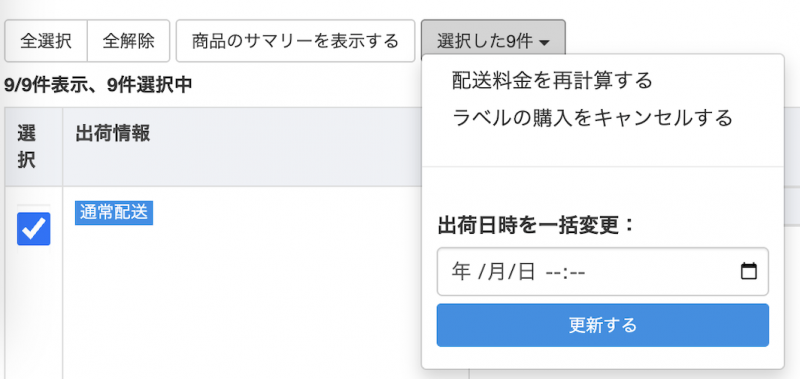Choose ラベルの購入をキャンセルする menu entry
The width and height of the screenshot is (800, 379).
pyautogui.click(x=592, y=118)
